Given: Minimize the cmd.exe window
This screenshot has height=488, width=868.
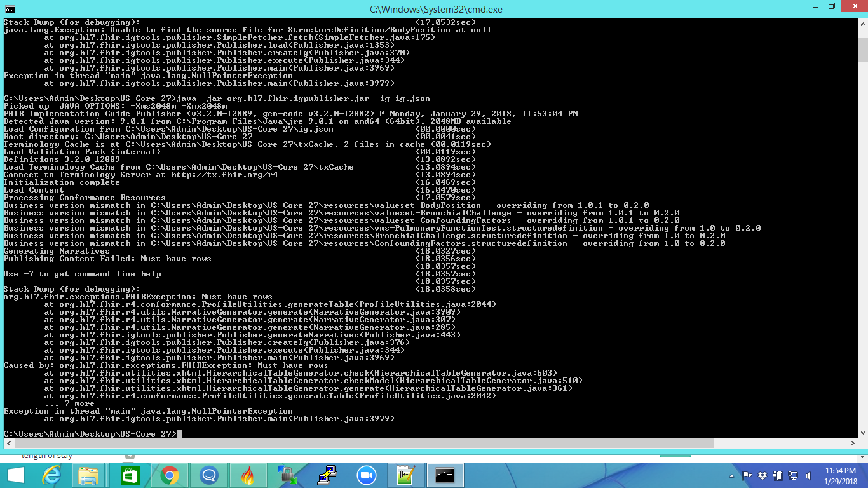Looking at the screenshot, I should tap(814, 7).
